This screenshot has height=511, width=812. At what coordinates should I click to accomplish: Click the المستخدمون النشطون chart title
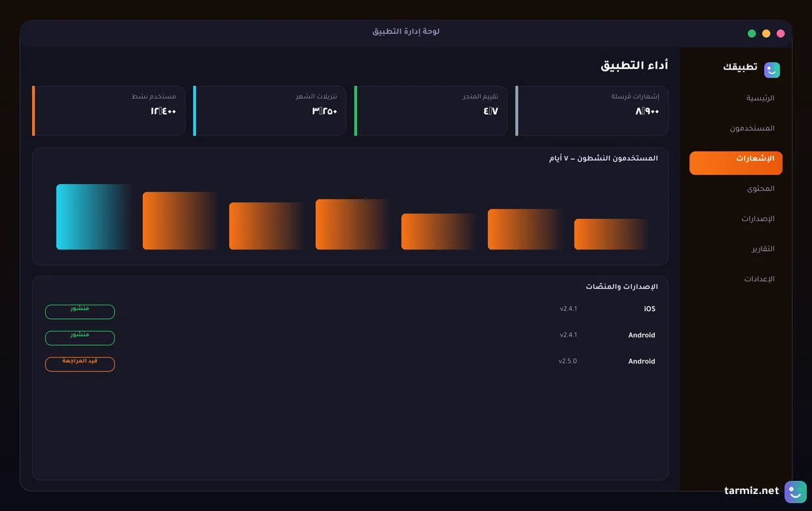[603, 159]
